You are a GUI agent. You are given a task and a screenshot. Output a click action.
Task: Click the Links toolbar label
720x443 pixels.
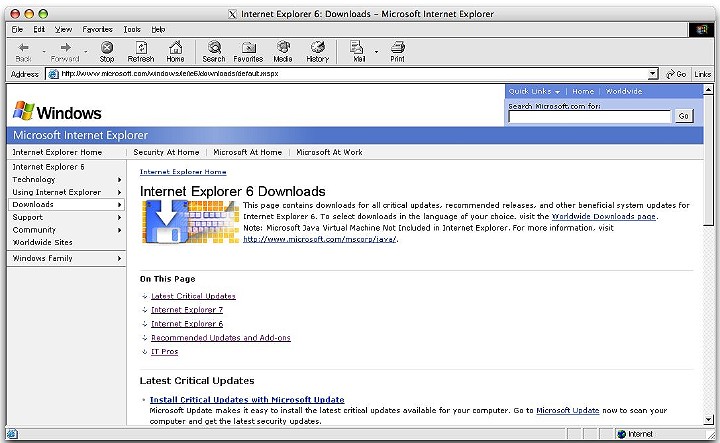pyautogui.click(x=703, y=74)
